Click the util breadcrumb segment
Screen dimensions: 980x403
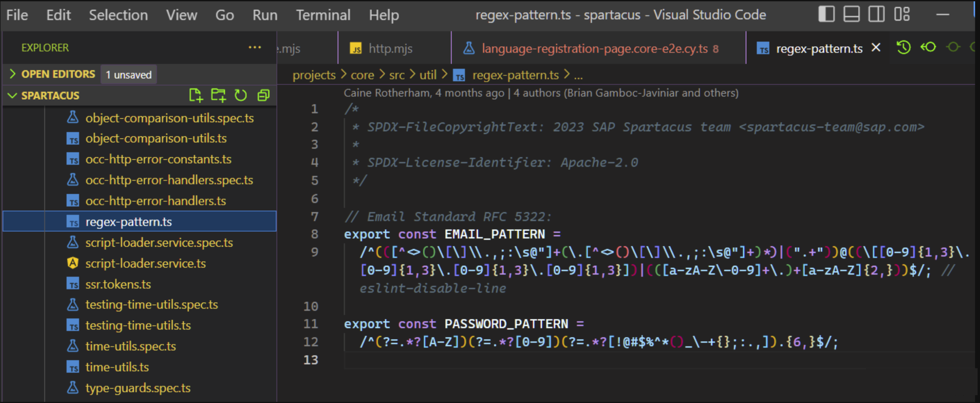tap(428, 75)
